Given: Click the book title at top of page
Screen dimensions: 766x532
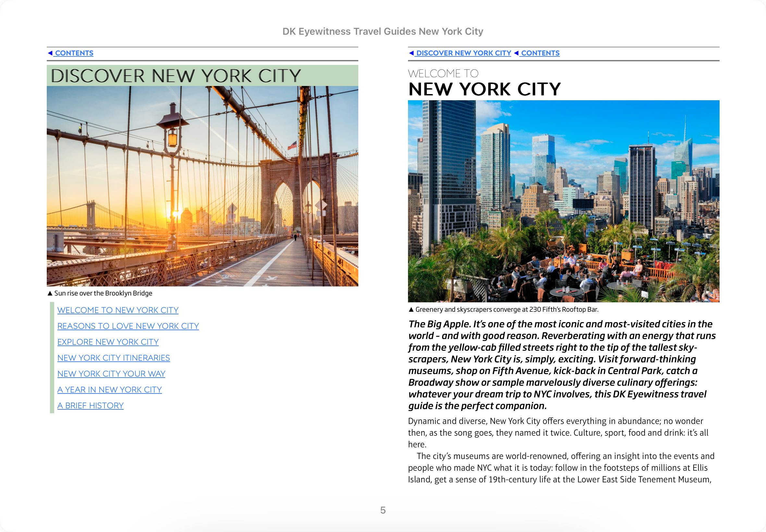Looking at the screenshot, I should pyautogui.click(x=382, y=31).
